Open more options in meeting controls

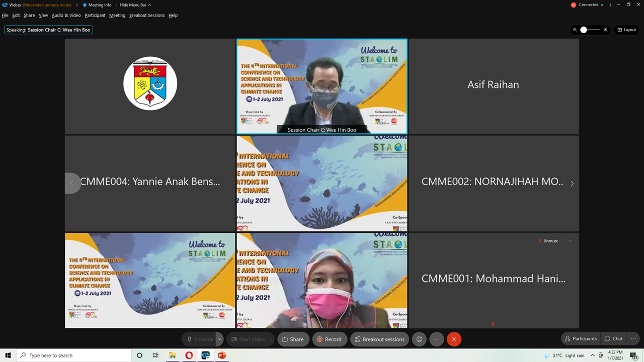[436, 339]
